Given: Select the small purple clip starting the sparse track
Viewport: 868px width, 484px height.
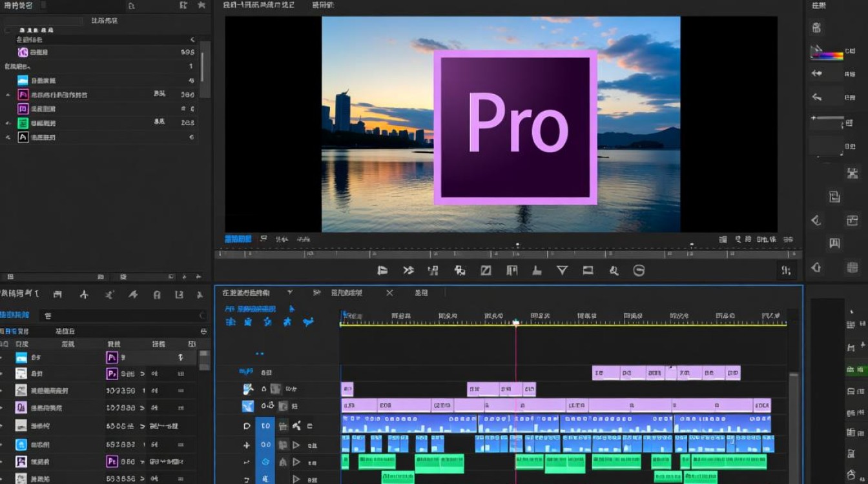Looking at the screenshot, I should 347,389.
